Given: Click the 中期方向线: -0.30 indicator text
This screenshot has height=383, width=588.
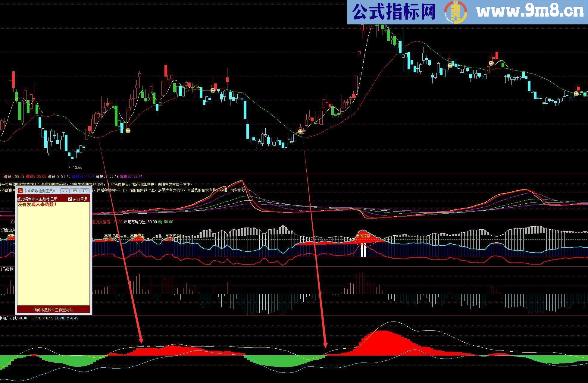Looking at the screenshot, I should (x=13, y=318).
